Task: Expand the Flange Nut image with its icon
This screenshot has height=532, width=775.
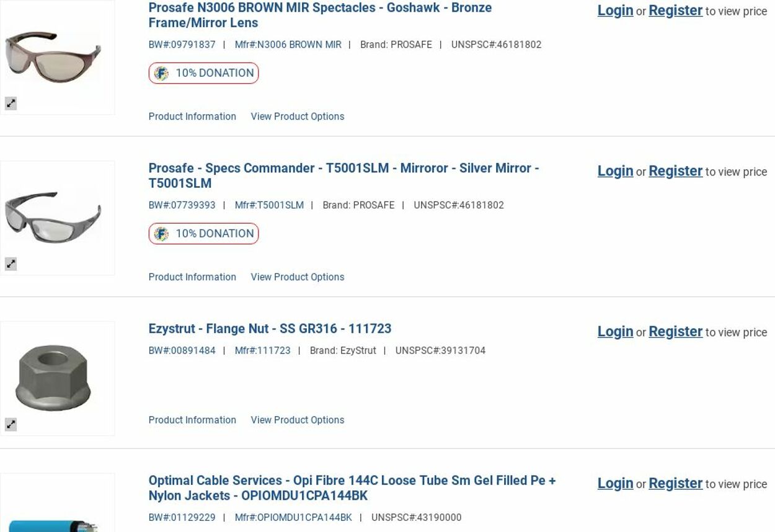Action: pos(11,425)
